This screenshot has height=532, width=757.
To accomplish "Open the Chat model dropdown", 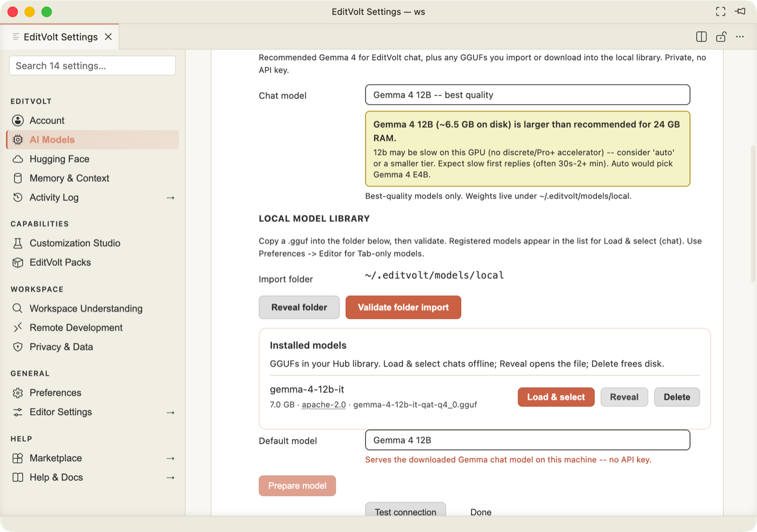I will coord(528,95).
